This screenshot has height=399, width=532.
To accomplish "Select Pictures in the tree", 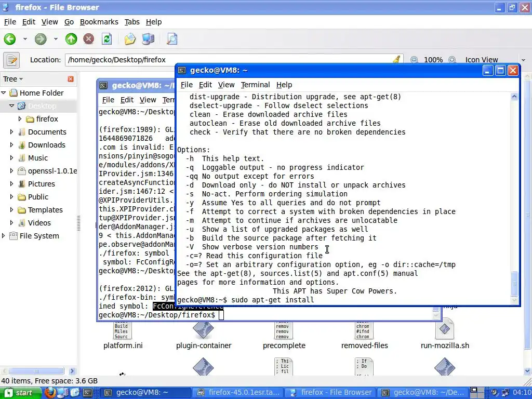I will 42,184.
